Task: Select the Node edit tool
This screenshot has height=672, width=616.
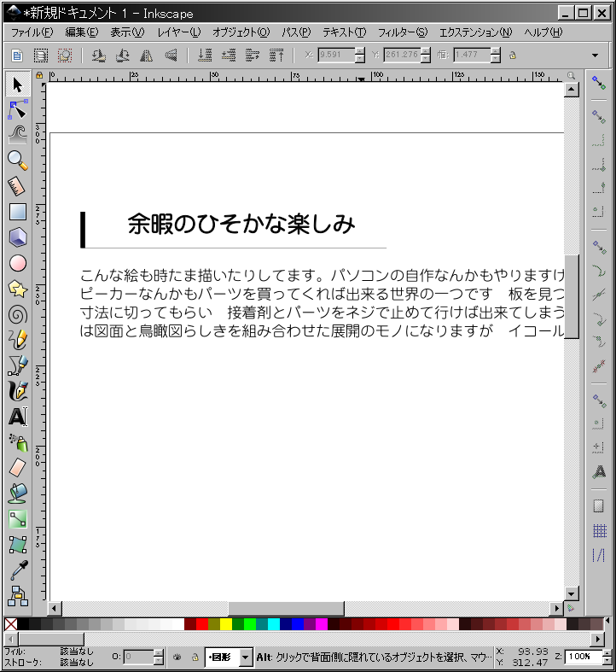Action: [18, 109]
